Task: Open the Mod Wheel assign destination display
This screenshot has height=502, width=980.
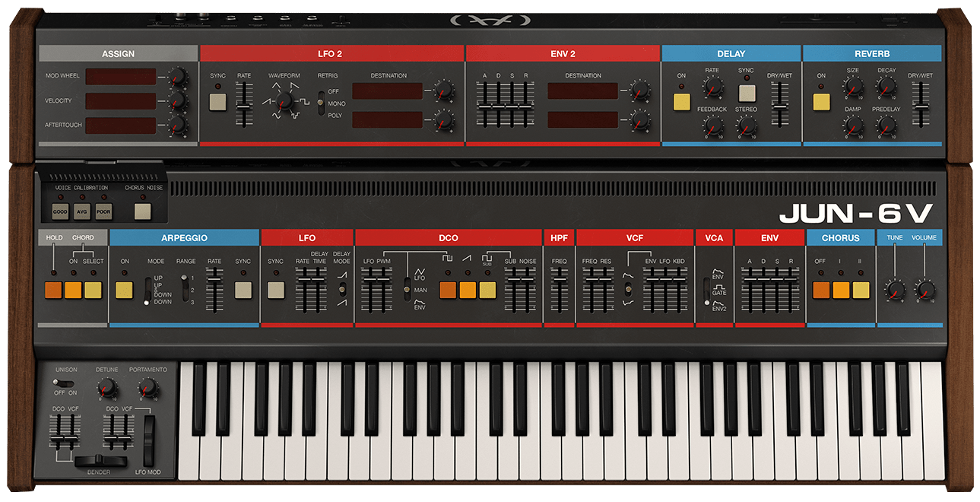Action: (120, 77)
